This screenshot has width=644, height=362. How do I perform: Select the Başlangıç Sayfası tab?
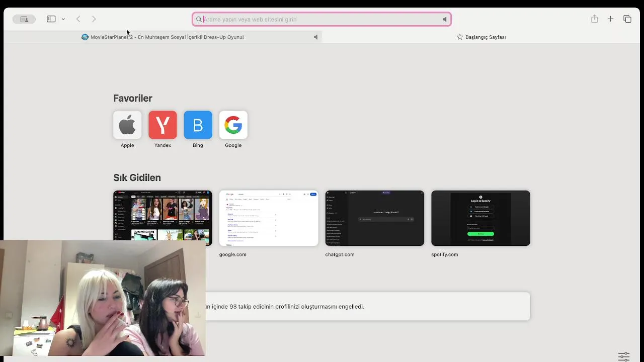click(481, 37)
